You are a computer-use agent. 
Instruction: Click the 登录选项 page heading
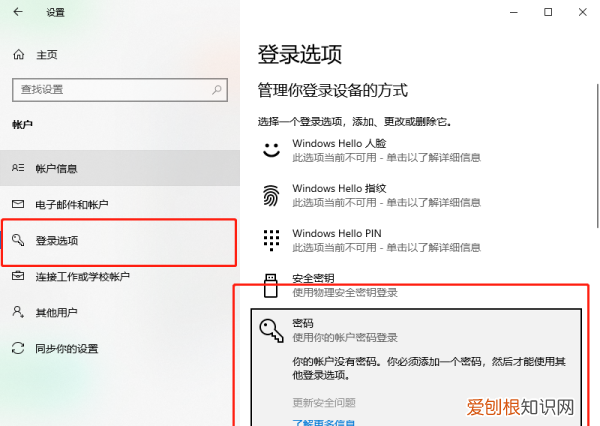tap(300, 54)
